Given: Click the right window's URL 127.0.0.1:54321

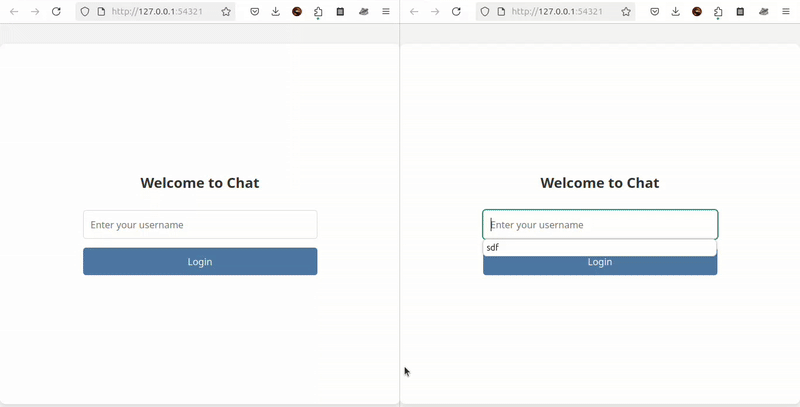Looking at the screenshot, I should click(x=557, y=11).
